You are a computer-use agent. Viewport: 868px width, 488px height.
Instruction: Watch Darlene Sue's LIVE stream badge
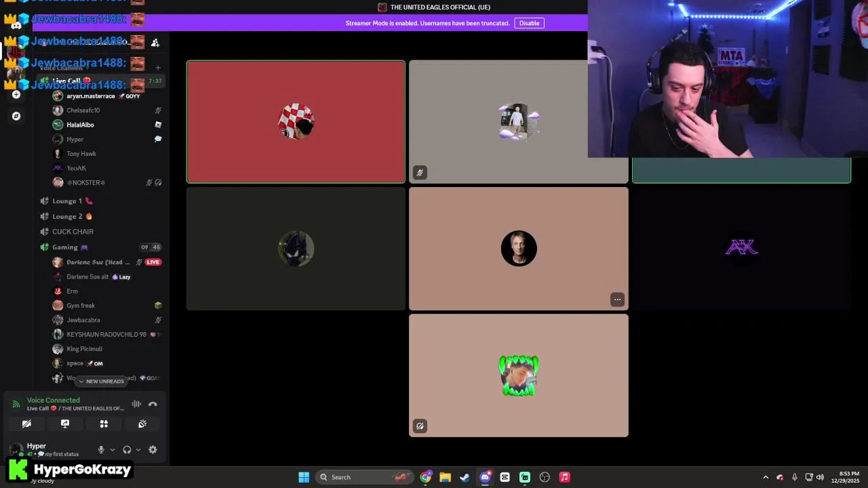(x=153, y=262)
